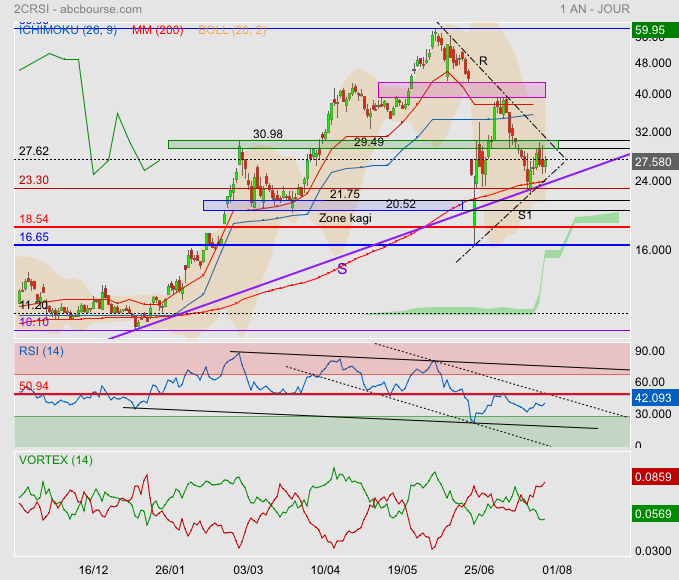Click the MM (200) legend label

click(157, 30)
